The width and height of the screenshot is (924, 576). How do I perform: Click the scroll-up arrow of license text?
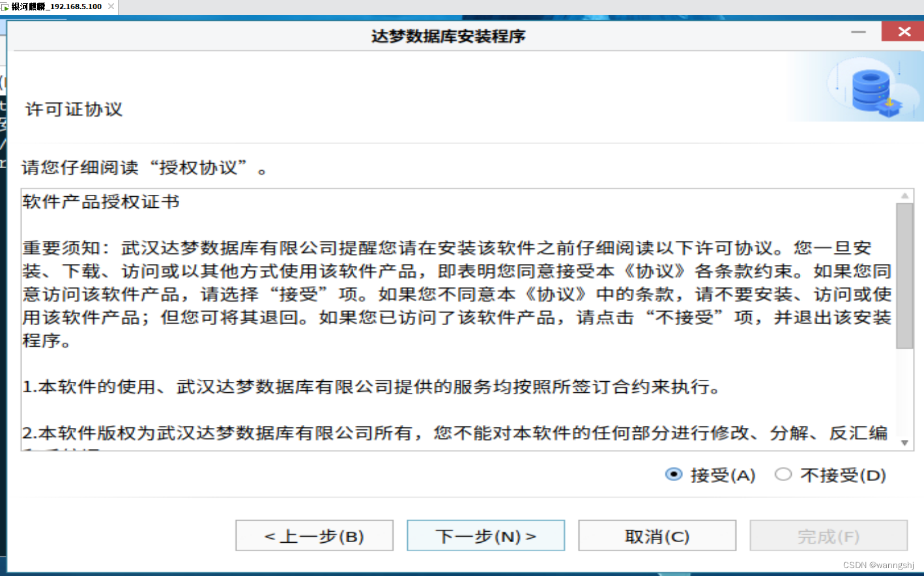coord(904,195)
